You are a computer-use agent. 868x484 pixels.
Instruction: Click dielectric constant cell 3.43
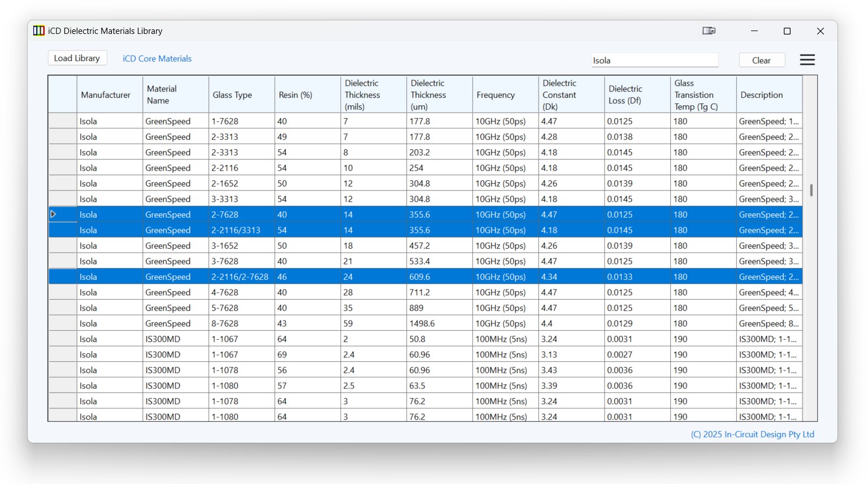571,370
